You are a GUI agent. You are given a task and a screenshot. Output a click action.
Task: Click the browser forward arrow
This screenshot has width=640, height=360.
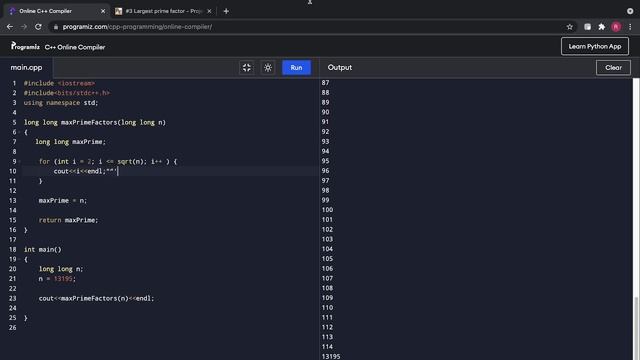[x=24, y=27]
